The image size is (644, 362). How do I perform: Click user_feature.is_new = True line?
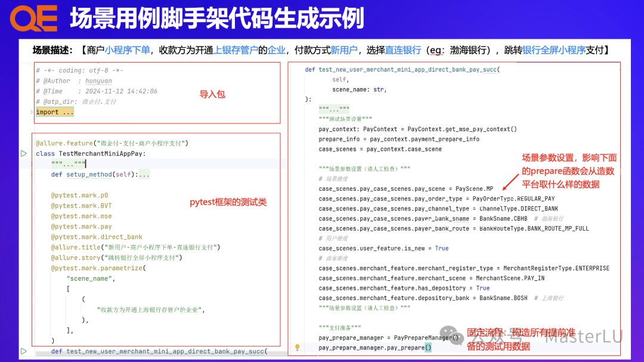383,248
